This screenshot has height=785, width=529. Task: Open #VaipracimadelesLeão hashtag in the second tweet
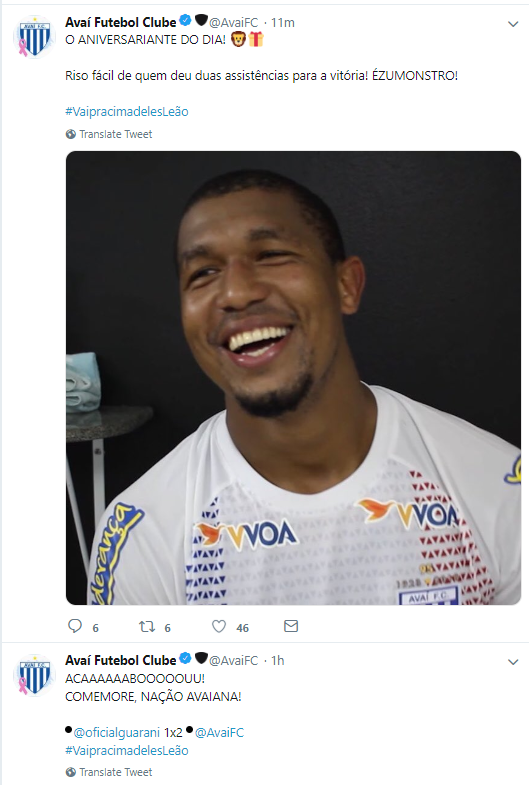(x=127, y=750)
